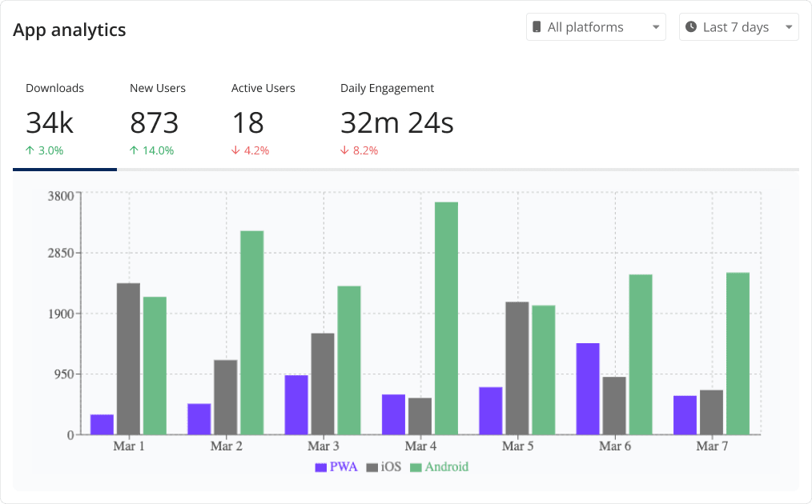Click the PWA bar for Mar 3
This screenshot has width=812, height=504.
296,405
